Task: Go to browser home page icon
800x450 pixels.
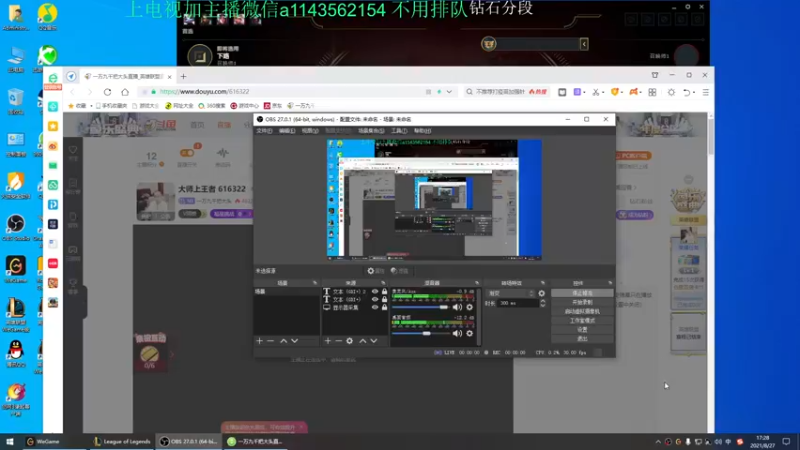Action: pyautogui.click(x=125, y=92)
